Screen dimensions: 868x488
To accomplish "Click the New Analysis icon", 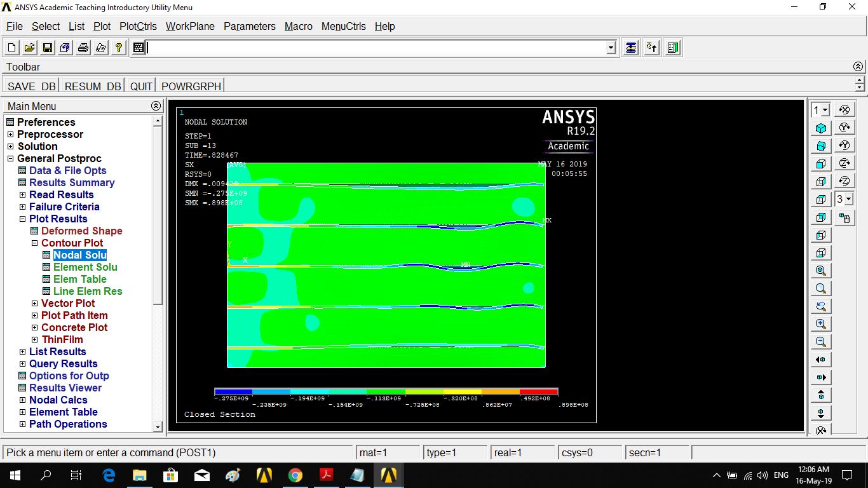I will coord(12,48).
